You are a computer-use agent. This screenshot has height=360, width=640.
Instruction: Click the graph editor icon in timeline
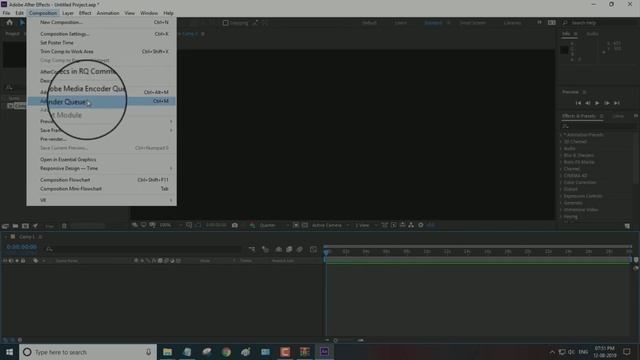click(313, 249)
